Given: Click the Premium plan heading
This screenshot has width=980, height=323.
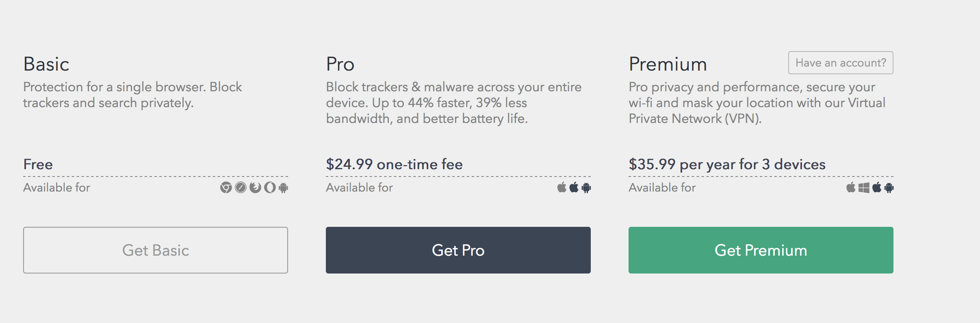Looking at the screenshot, I should pos(668,64).
